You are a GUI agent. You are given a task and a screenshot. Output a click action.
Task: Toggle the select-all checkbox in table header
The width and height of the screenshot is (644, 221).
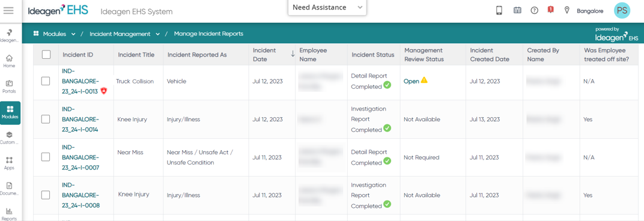46,54
